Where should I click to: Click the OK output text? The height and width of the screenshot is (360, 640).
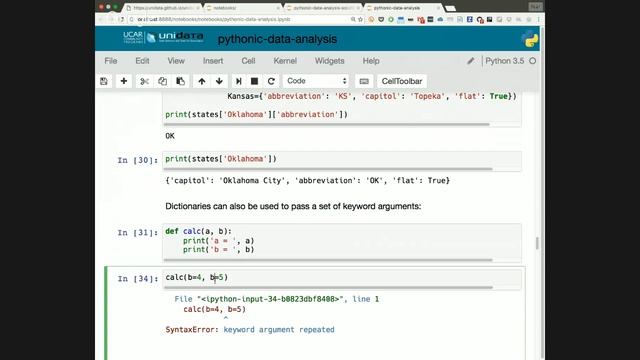point(170,136)
